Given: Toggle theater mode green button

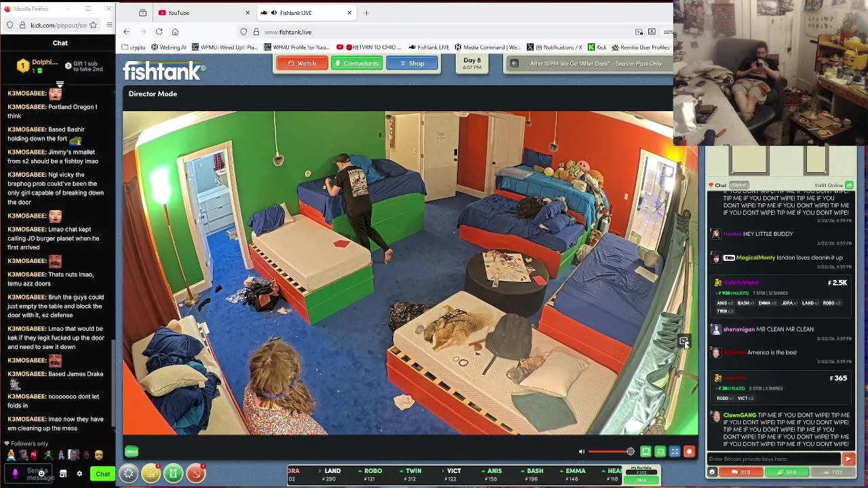Looking at the screenshot, I should [x=646, y=451].
